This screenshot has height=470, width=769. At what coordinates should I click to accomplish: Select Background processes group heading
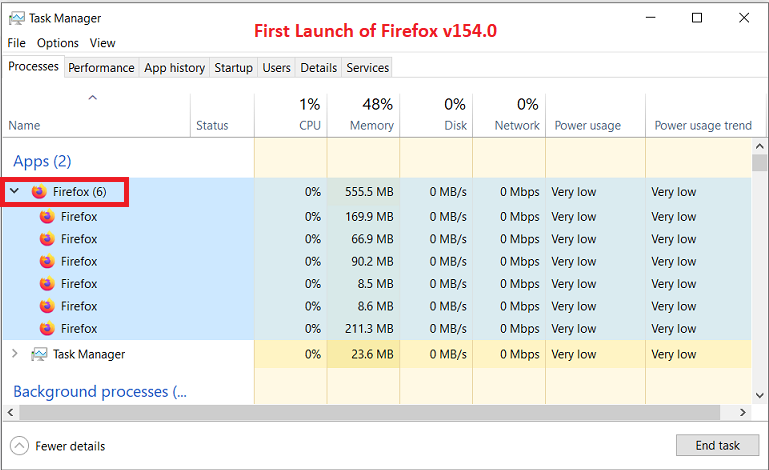pyautogui.click(x=100, y=392)
